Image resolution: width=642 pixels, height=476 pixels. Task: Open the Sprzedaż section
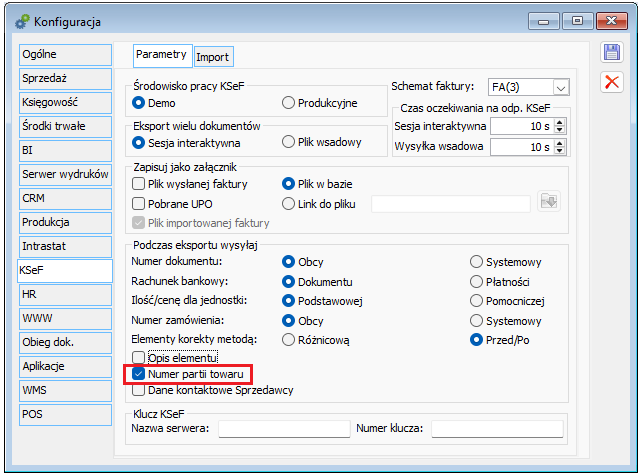click(65, 79)
